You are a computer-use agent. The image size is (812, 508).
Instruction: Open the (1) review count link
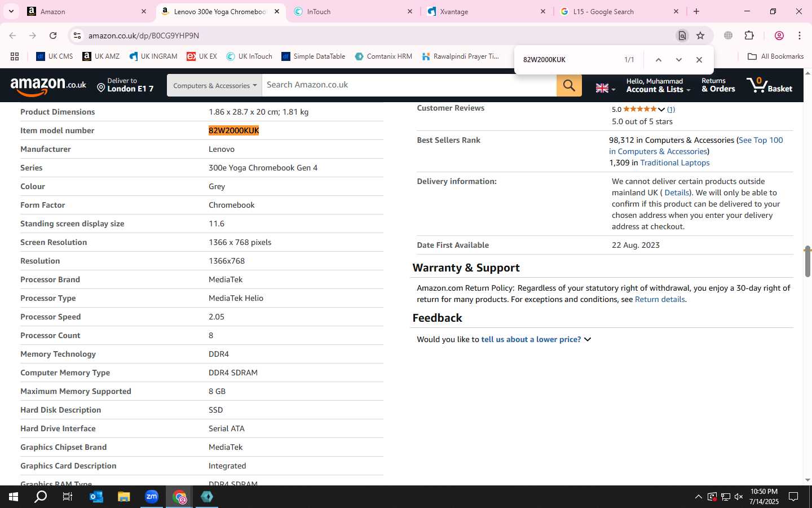(671, 110)
